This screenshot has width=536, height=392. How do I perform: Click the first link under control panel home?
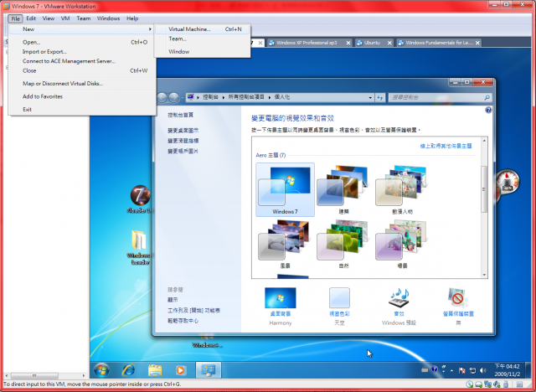tap(183, 131)
